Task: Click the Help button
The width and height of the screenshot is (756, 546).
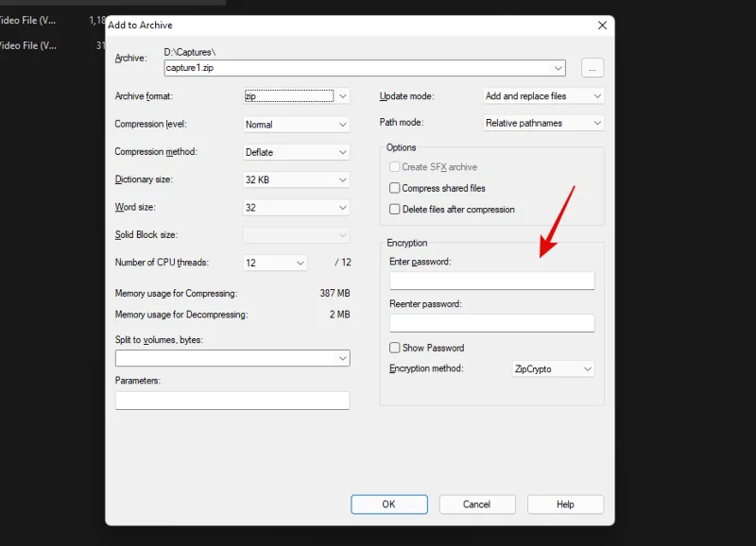Action: (x=565, y=504)
